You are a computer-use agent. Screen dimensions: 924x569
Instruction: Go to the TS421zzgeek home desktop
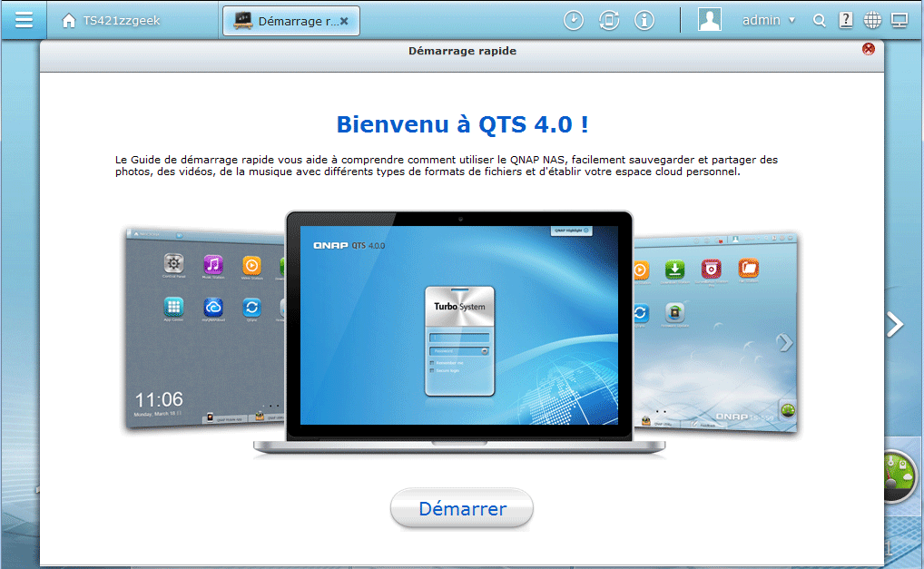pos(111,21)
